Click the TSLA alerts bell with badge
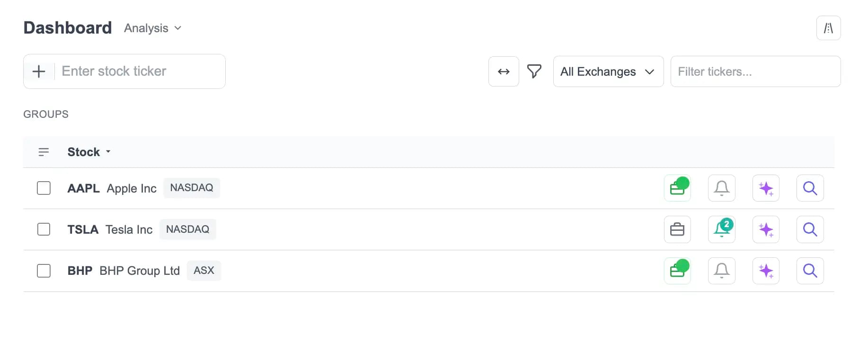This screenshot has width=868, height=351. [x=721, y=229]
